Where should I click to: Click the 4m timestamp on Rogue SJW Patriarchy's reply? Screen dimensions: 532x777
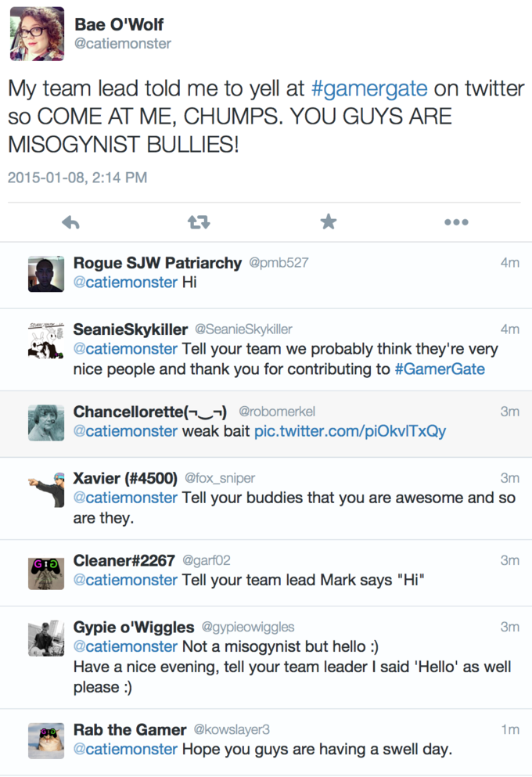(x=511, y=264)
